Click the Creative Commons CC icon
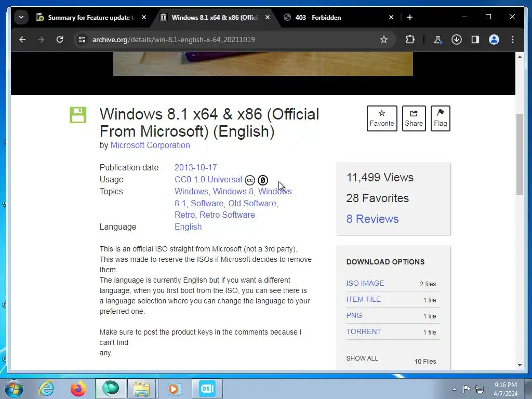The height and width of the screenshot is (399, 532). [x=250, y=180]
